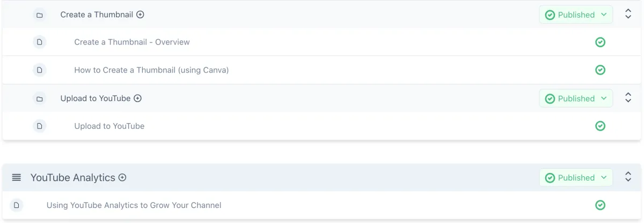Image resolution: width=644 pixels, height=223 pixels.
Task: Open Using YouTube Analytics to Grow Your Channel
Action: (x=134, y=205)
